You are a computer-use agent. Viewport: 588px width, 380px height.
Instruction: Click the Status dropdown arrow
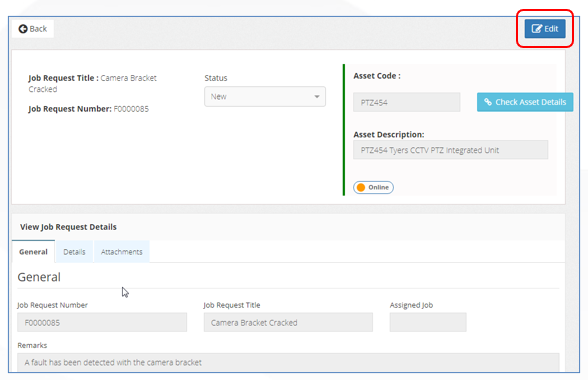coord(317,97)
